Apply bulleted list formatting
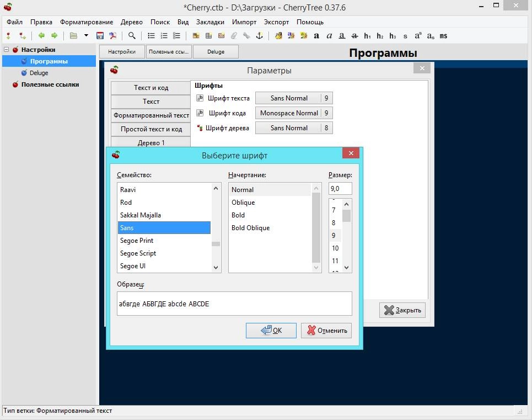The image size is (532, 420). click(151, 36)
